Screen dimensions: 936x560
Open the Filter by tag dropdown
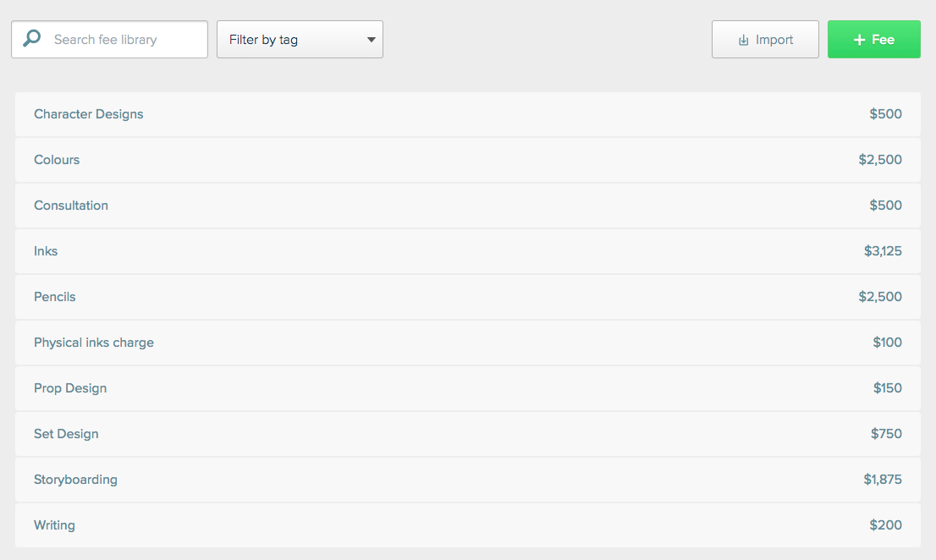pos(300,40)
